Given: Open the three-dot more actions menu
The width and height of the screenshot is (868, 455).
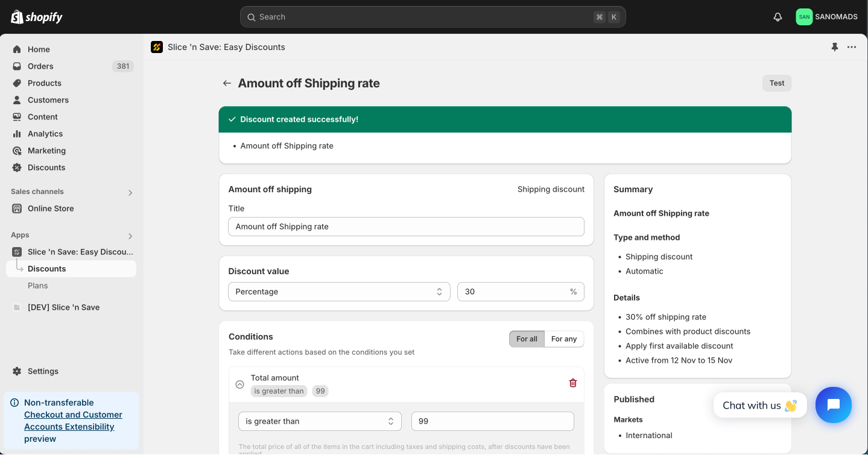Looking at the screenshot, I should point(852,47).
